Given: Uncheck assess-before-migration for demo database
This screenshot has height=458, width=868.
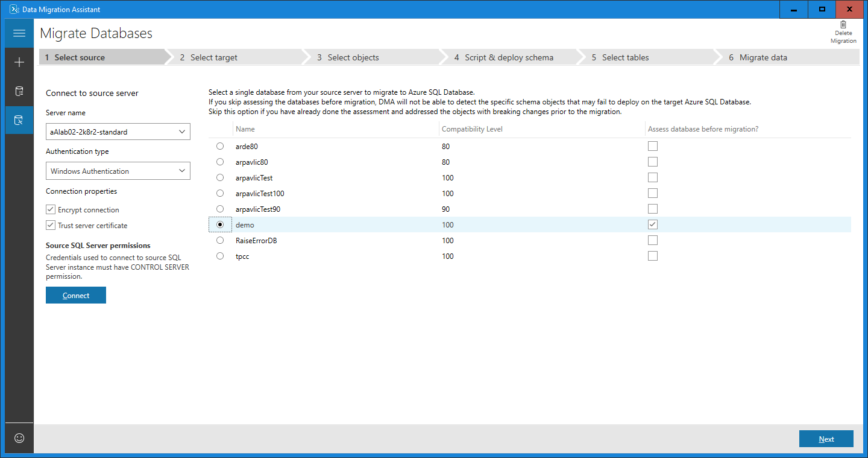Looking at the screenshot, I should click(x=652, y=224).
